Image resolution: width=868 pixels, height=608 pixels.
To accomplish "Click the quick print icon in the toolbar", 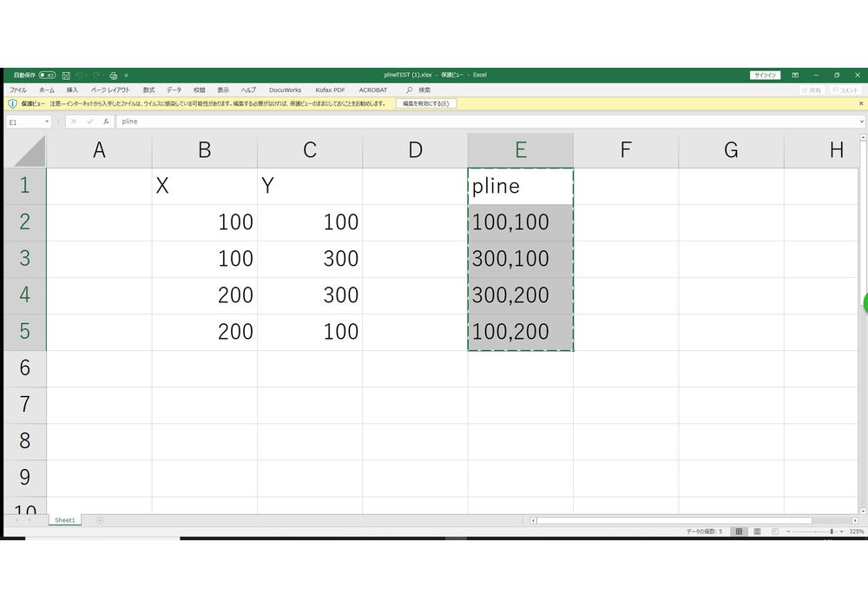I will tap(113, 76).
